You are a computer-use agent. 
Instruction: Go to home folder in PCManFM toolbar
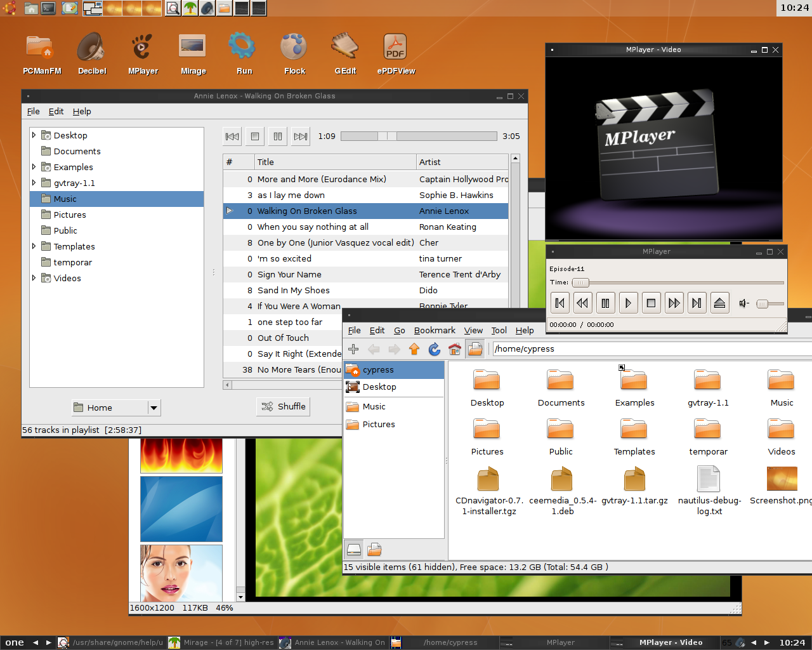tap(455, 348)
